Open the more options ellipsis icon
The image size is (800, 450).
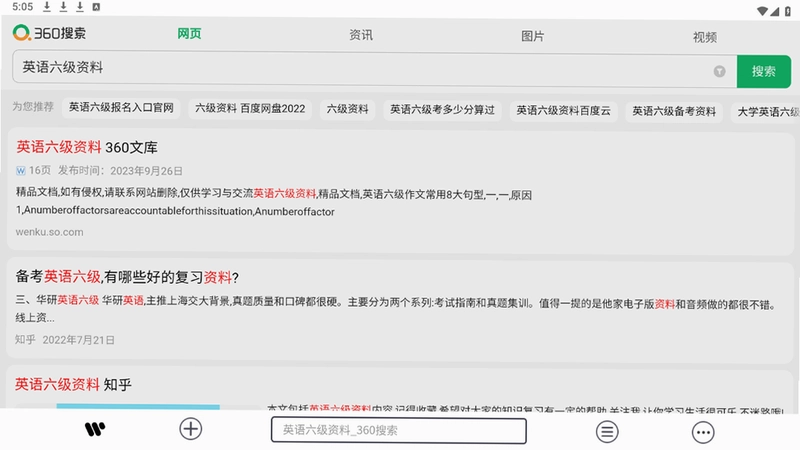(x=703, y=433)
